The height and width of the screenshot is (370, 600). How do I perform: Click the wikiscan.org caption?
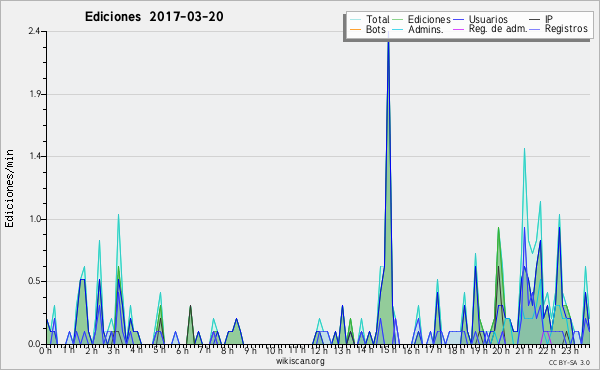tap(300, 361)
